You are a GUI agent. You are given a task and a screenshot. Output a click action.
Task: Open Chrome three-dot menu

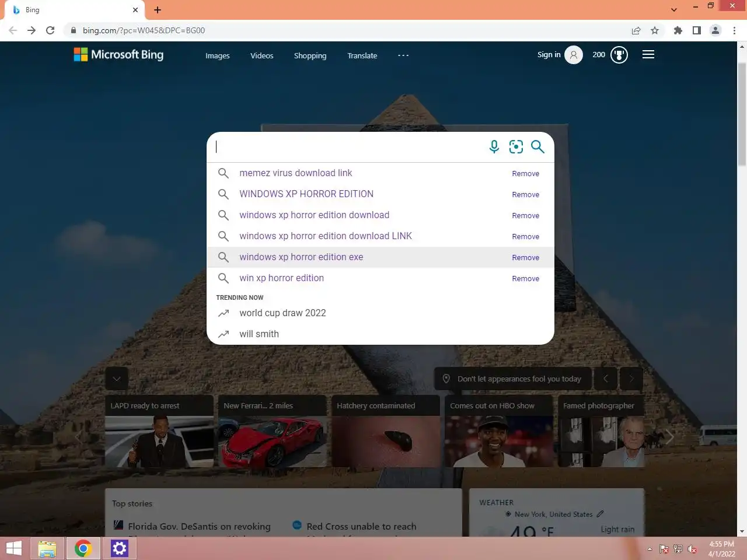pyautogui.click(x=734, y=30)
